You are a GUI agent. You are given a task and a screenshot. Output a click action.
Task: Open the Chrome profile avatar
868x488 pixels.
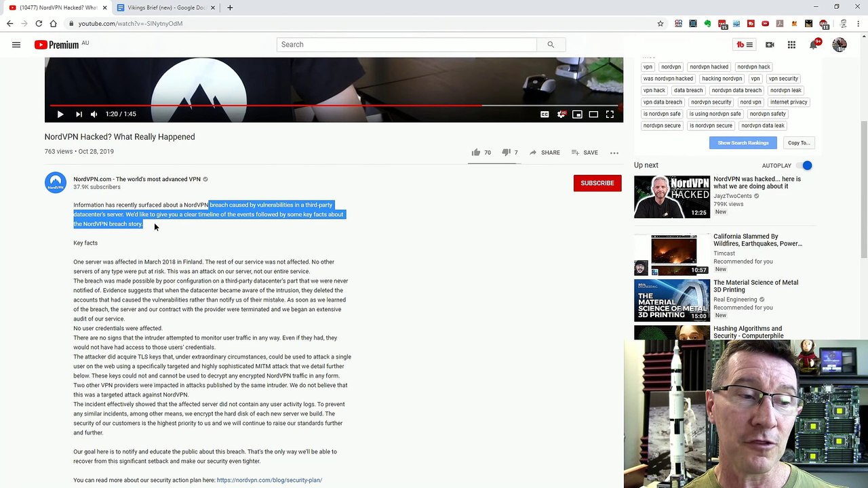tap(843, 24)
